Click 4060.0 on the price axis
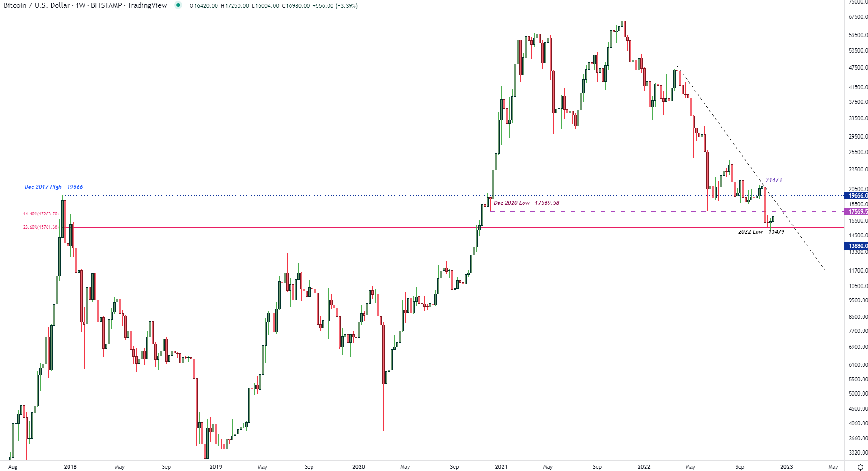 tap(858, 423)
